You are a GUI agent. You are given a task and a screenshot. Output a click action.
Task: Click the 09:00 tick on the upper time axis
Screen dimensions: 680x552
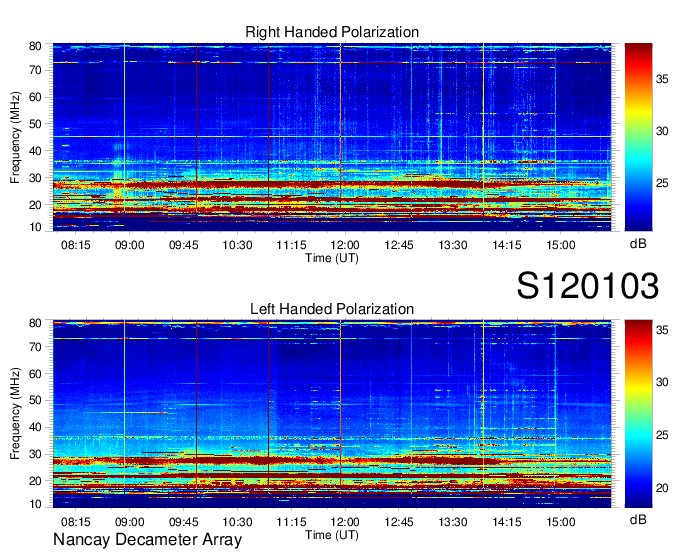click(x=129, y=245)
